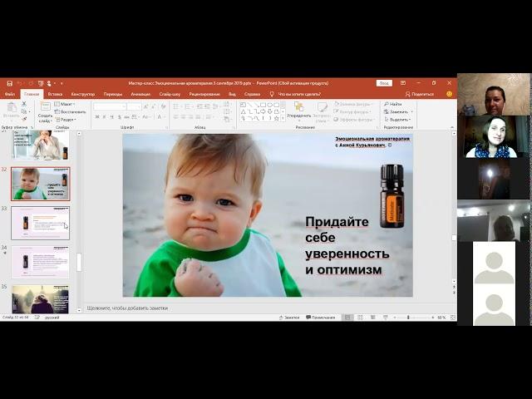Viewport: 532px width, 399px height.
Task: Click the Copy icon in clipboard group
Action: pyautogui.click(x=24, y=111)
